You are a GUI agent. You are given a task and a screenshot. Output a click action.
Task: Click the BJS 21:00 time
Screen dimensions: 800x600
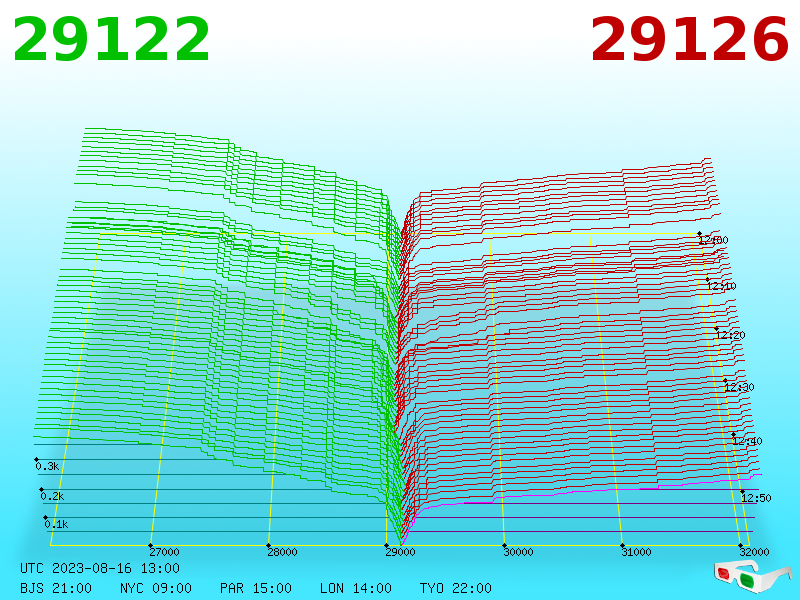56,588
